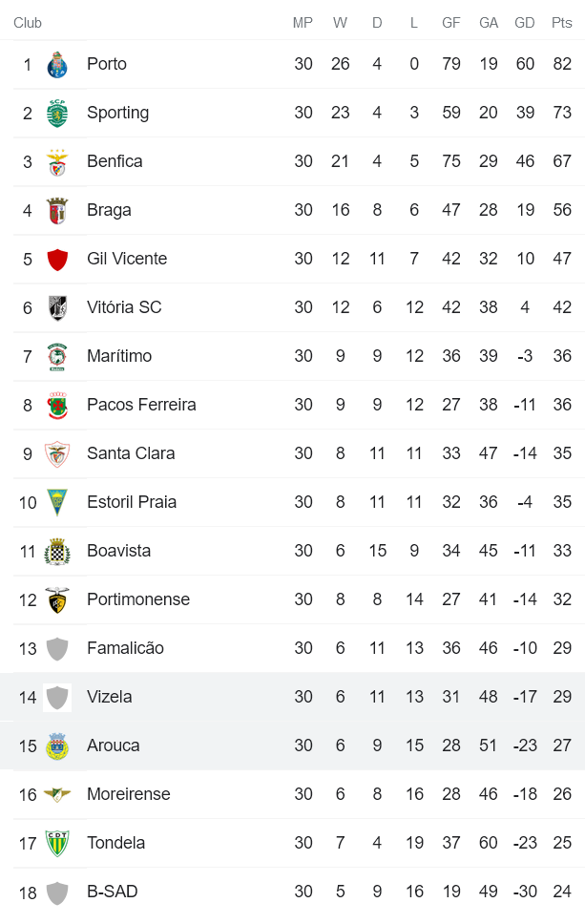The image size is (585, 924).
Task: Open the Santa Clara team link
Action: 131,453
